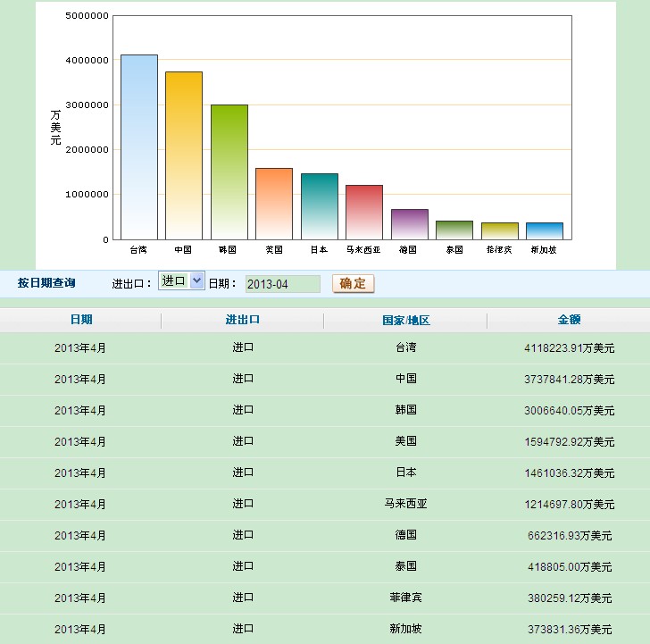Image resolution: width=650 pixels, height=644 pixels.
Task: Click the dark green 泰国 bar in chart
Action: [x=454, y=230]
